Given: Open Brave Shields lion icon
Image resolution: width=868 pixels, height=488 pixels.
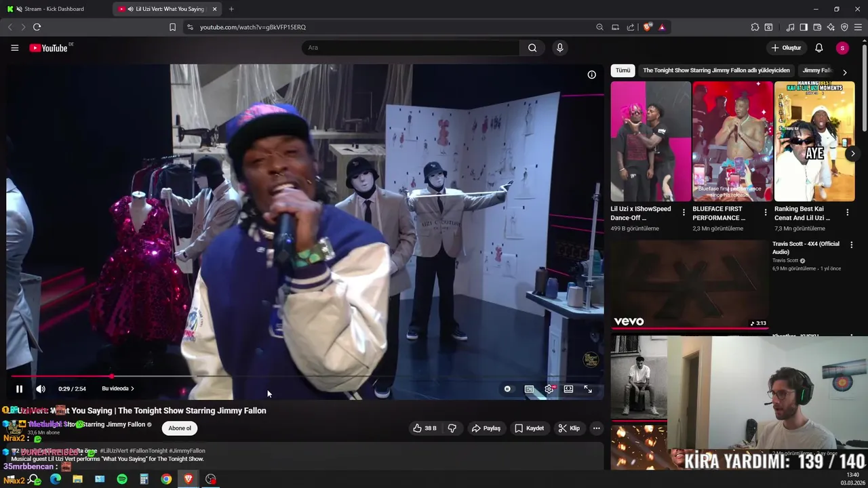Looking at the screenshot, I should pyautogui.click(x=648, y=27).
